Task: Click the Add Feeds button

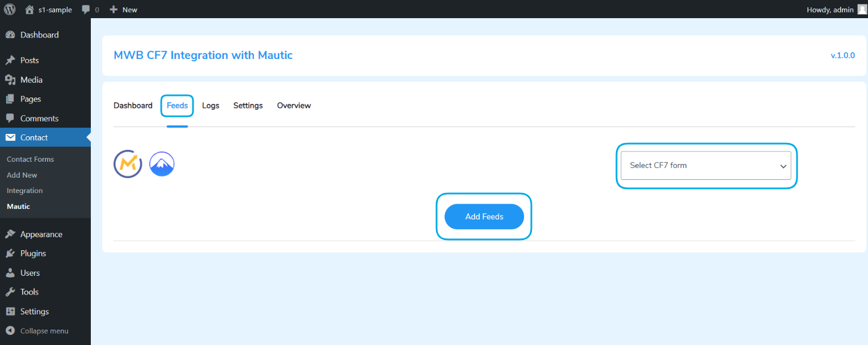Action: (484, 217)
